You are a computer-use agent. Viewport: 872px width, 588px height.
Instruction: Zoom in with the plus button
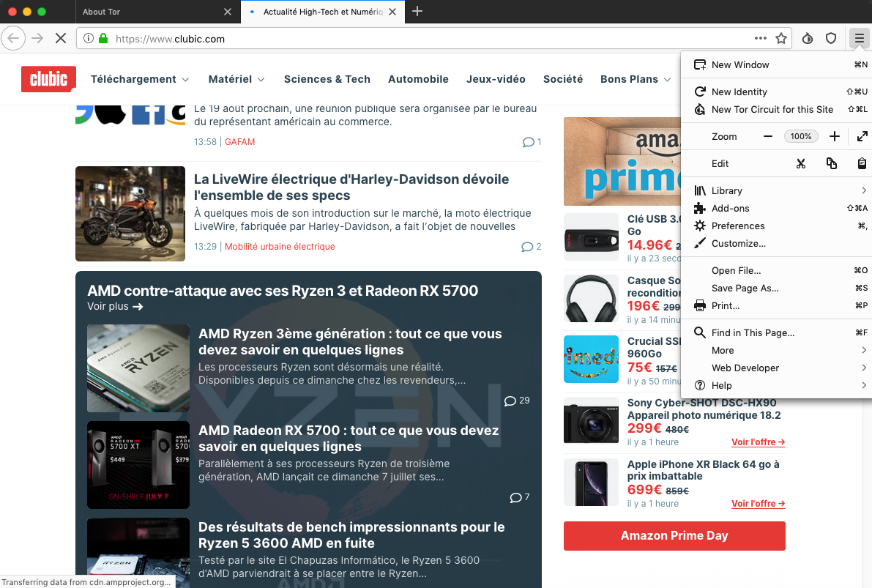coord(834,136)
